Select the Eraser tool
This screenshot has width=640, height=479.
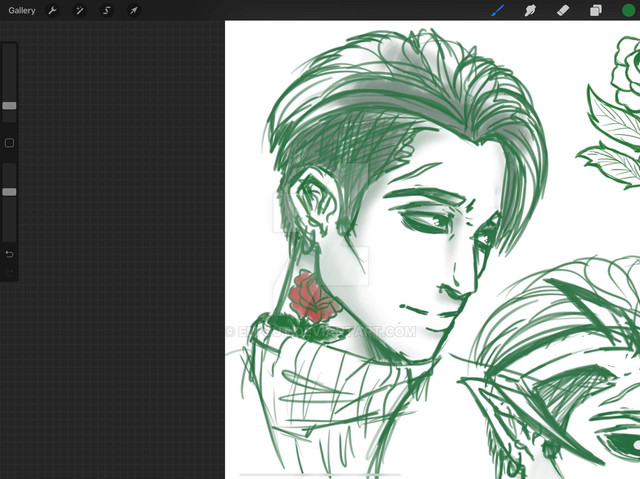(x=562, y=11)
